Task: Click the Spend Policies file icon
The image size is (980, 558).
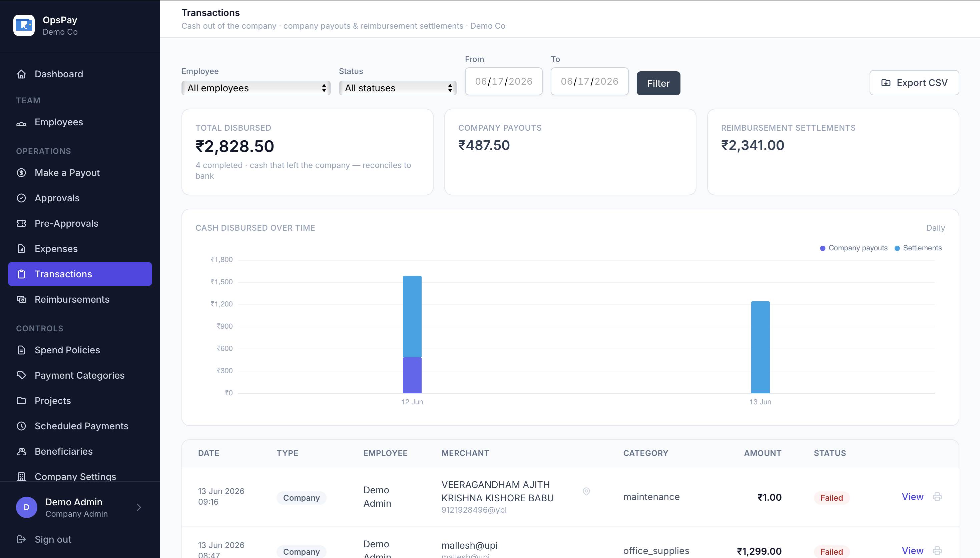Action: tap(21, 350)
